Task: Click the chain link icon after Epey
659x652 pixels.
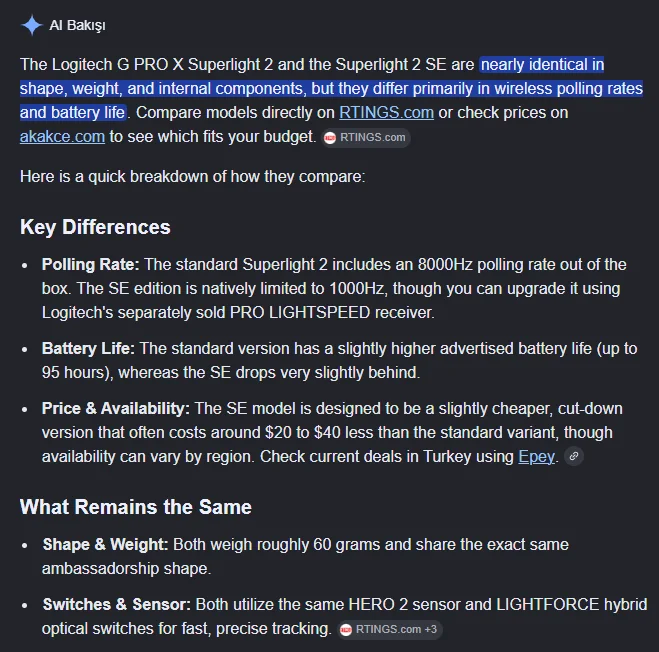Action: pos(574,456)
